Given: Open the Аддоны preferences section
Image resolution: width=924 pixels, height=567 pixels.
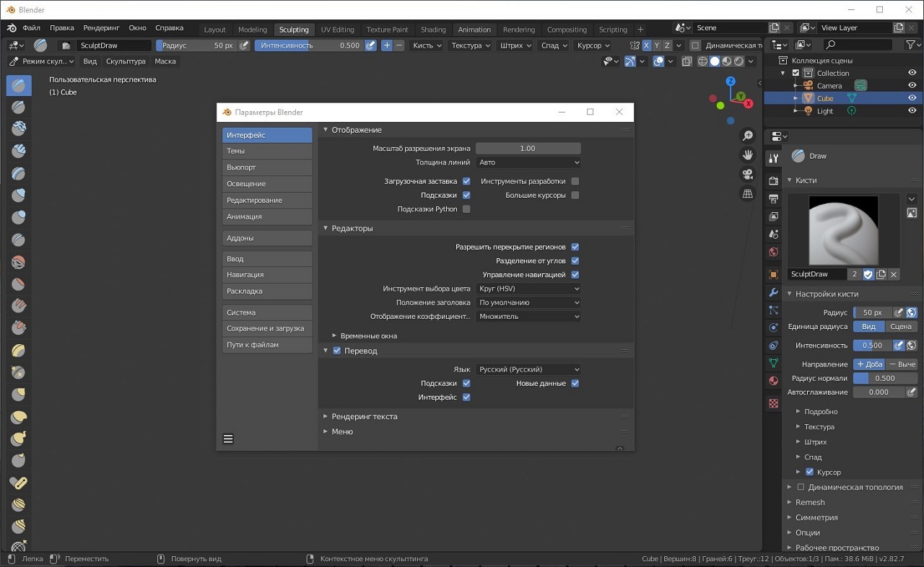Looking at the screenshot, I should (x=267, y=238).
